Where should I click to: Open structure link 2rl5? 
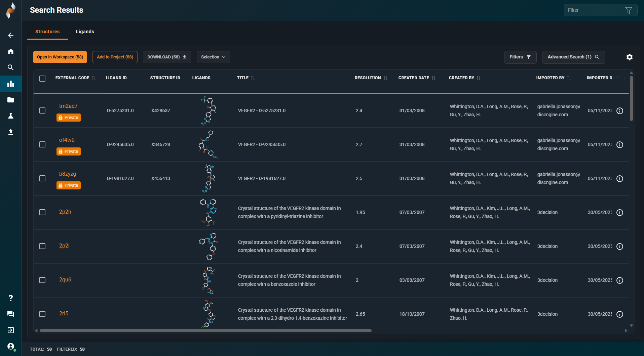pos(64,313)
